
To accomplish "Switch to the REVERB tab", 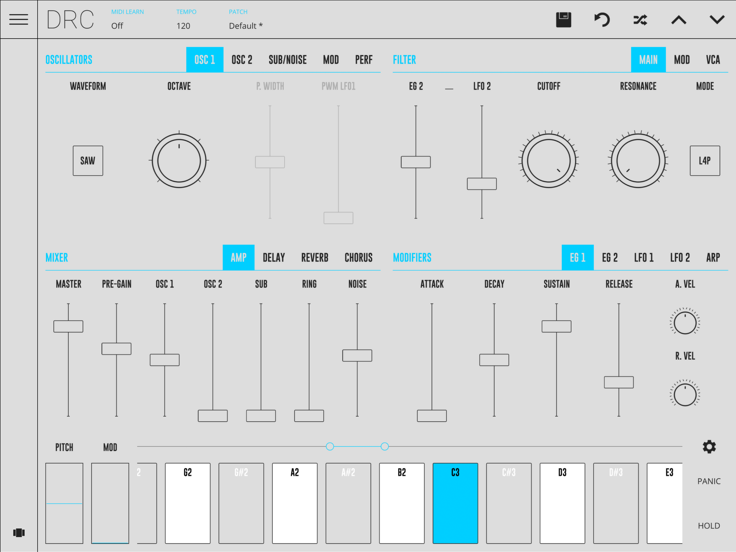I will click(314, 257).
